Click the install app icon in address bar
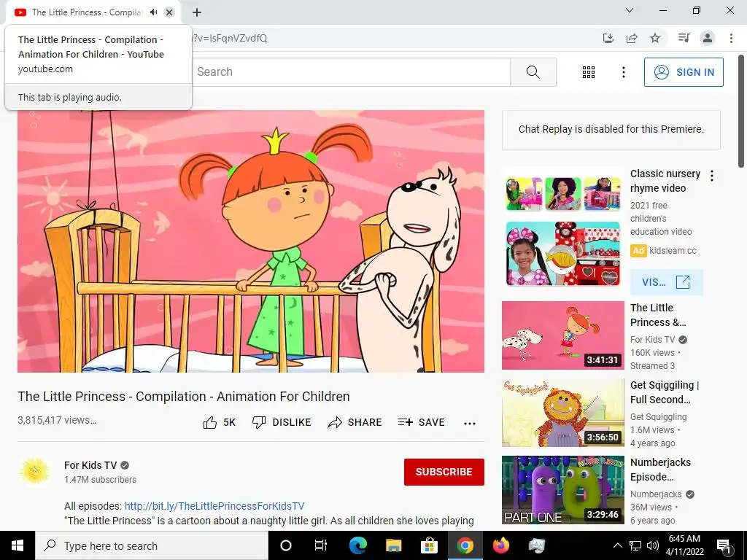The image size is (747, 560). click(x=608, y=38)
